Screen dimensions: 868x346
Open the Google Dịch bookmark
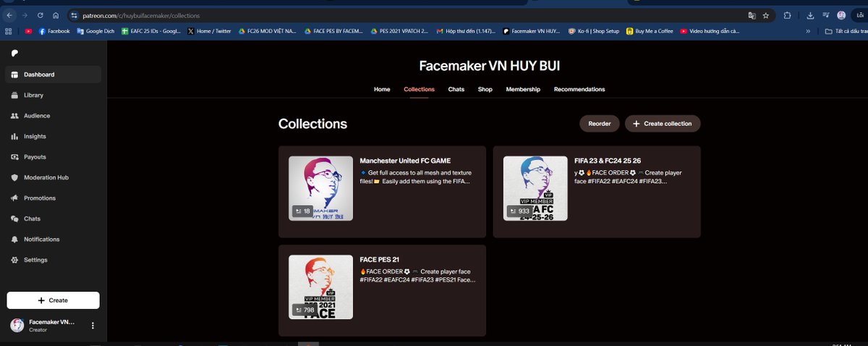95,31
